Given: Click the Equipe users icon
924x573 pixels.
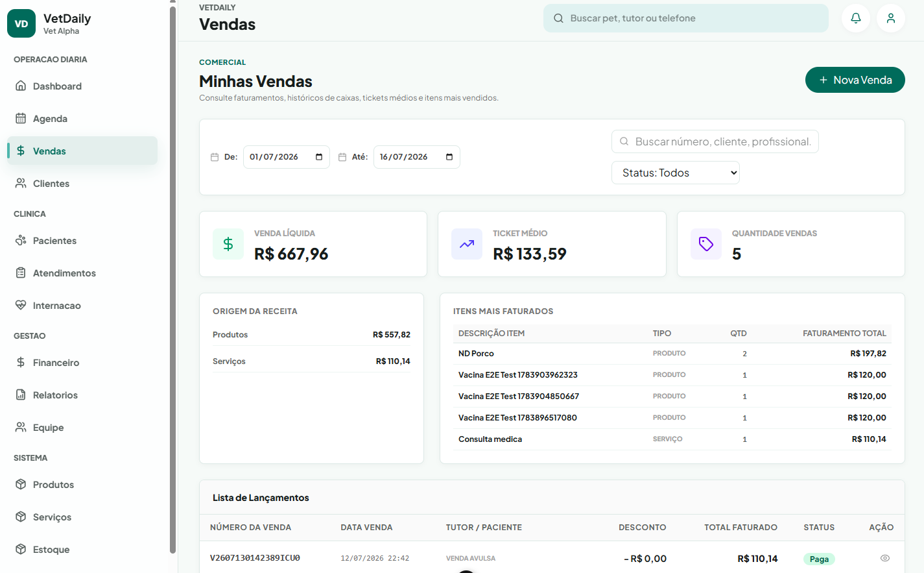Looking at the screenshot, I should pyautogui.click(x=21, y=427).
